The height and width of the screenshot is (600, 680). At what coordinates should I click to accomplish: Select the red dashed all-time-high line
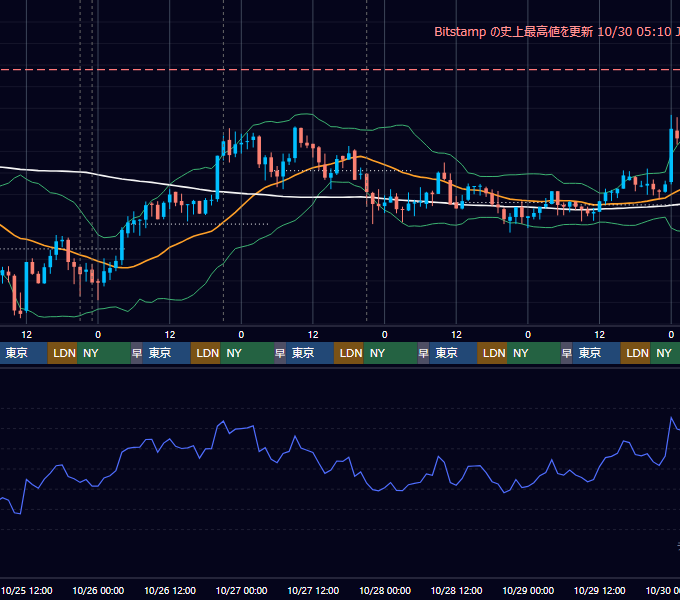coord(340,69)
